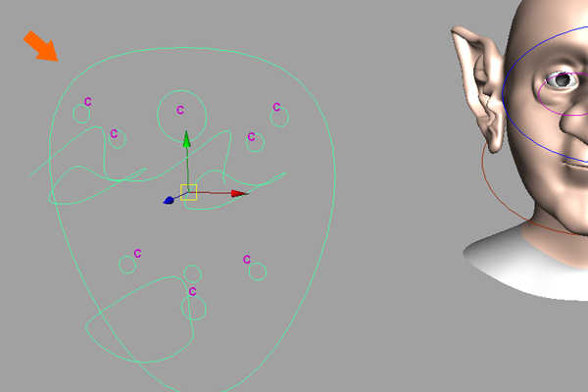Select the blue Z-axis manipulator handle

coord(169,200)
